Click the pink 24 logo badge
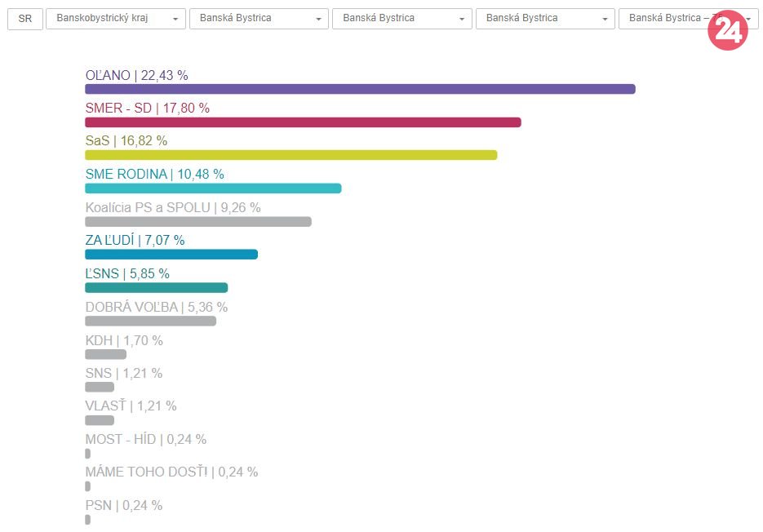The width and height of the screenshot is (763, 532). [x=727, y=31]
